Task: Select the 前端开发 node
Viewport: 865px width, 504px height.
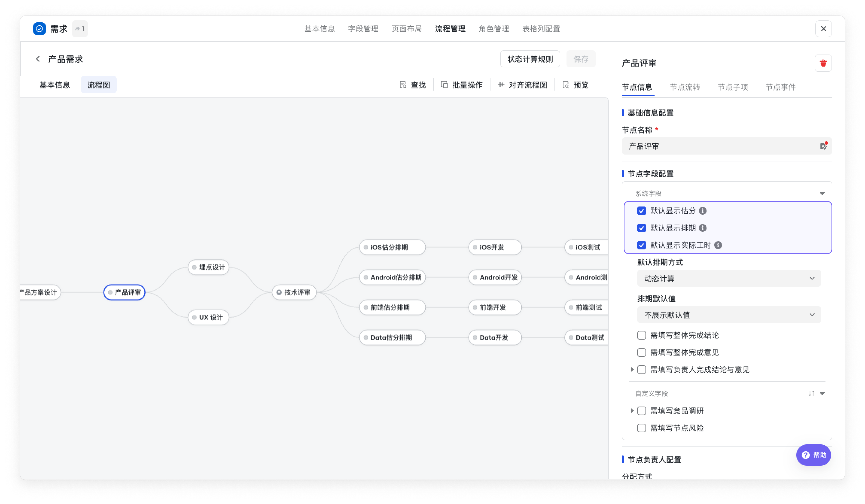Action: [495, 307]
